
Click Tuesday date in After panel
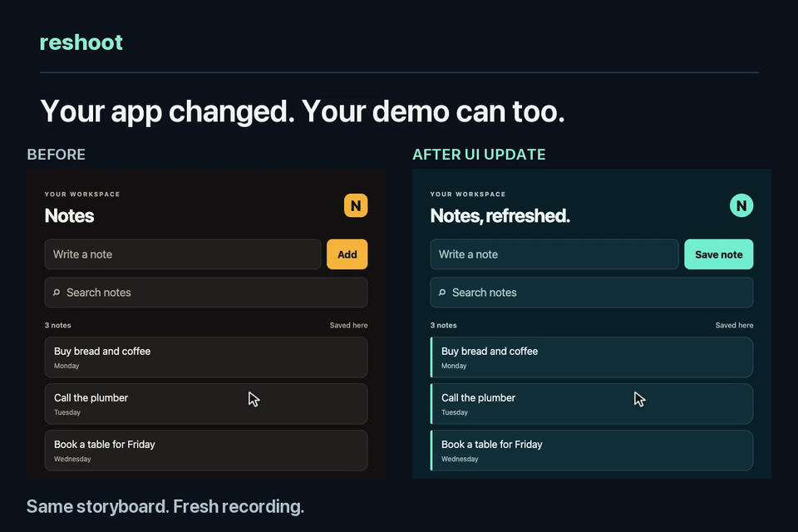[x=455, y=412]
